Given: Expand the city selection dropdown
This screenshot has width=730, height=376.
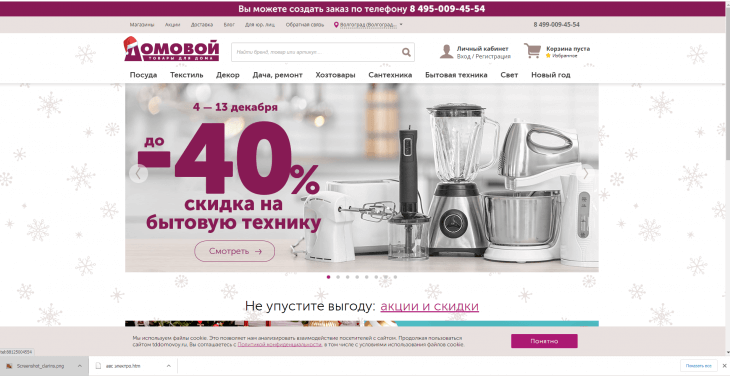Looking at the screenshot, I should point(401,25).
